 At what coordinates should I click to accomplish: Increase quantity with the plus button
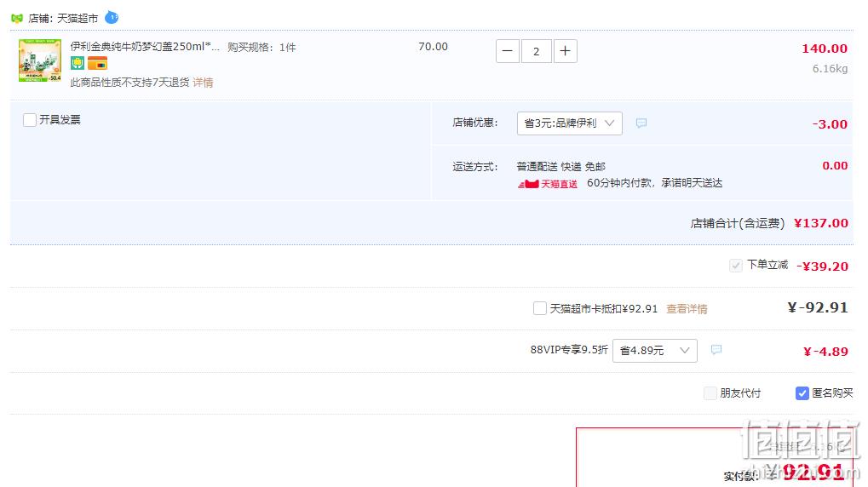tap(566, 51)
